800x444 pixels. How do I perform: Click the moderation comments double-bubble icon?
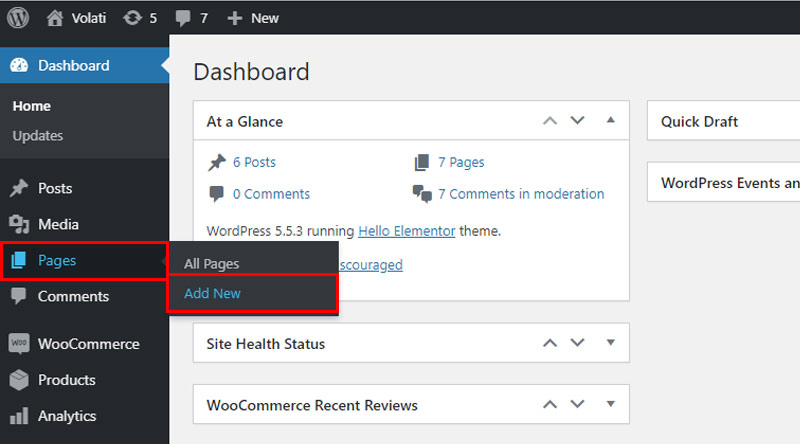coord(422,194)
